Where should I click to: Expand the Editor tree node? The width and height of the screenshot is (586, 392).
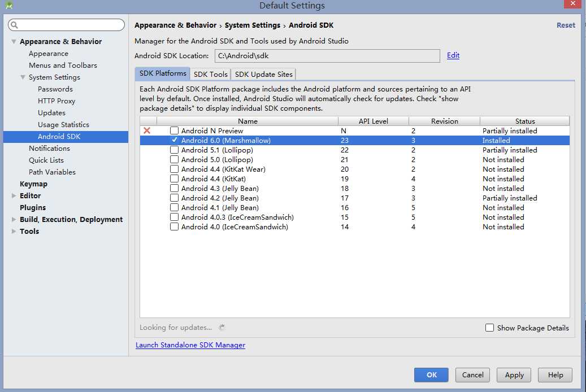point(14,195)
